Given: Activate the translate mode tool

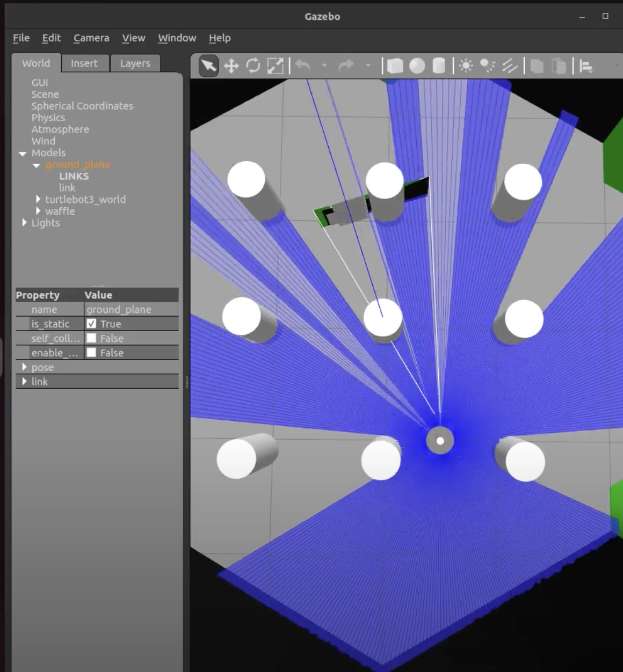Looking at the screenshot, I should coord(231,66).
